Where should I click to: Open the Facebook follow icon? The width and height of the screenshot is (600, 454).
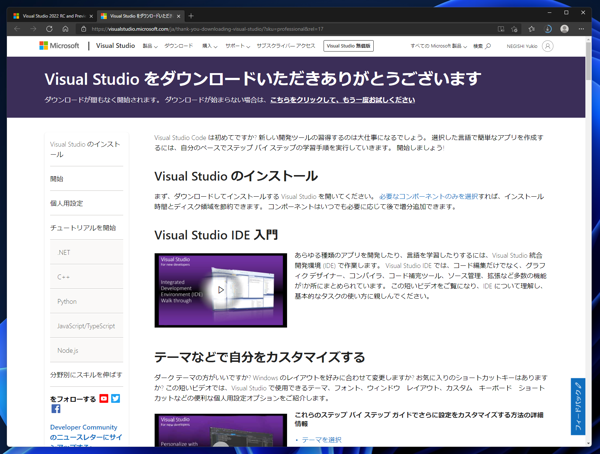tap(56, 409)
